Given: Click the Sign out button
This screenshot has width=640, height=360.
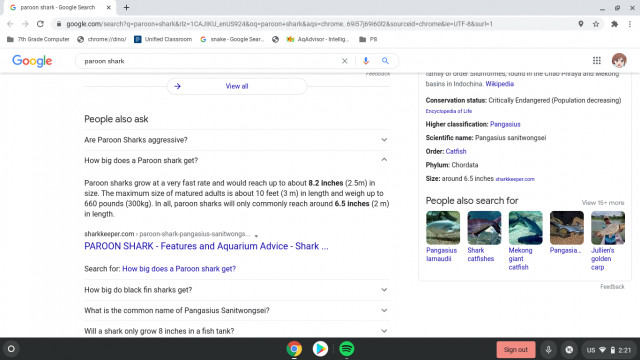Looking at the screenshot, I should (x=516, y=350).
